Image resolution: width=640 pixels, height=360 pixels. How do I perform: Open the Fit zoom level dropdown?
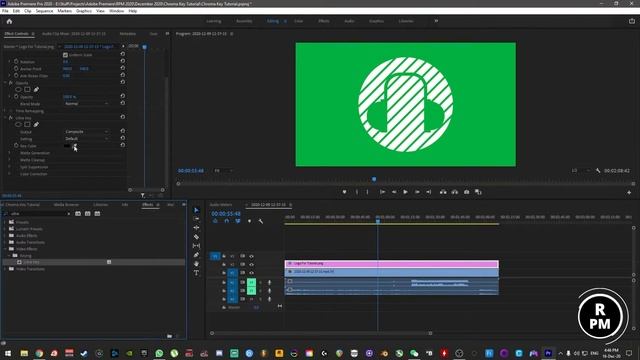pos(223,171)
